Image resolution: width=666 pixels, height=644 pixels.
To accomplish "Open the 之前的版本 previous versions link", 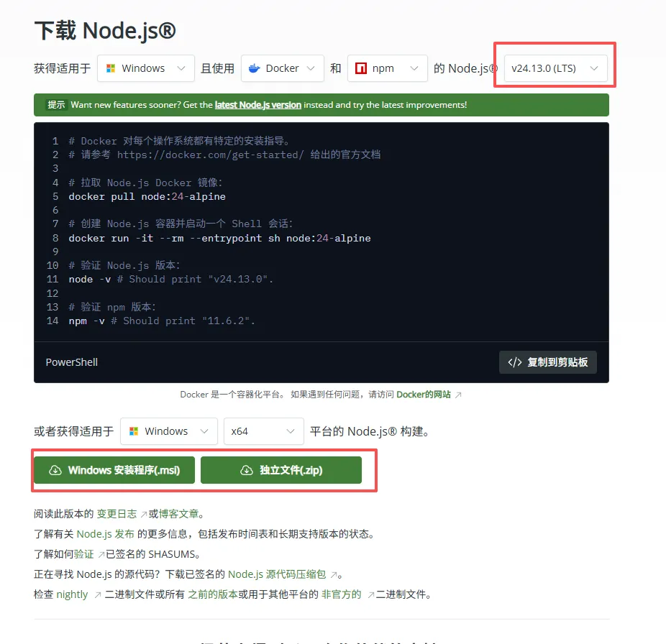I will pyautogui.click(x=213, y=594).
